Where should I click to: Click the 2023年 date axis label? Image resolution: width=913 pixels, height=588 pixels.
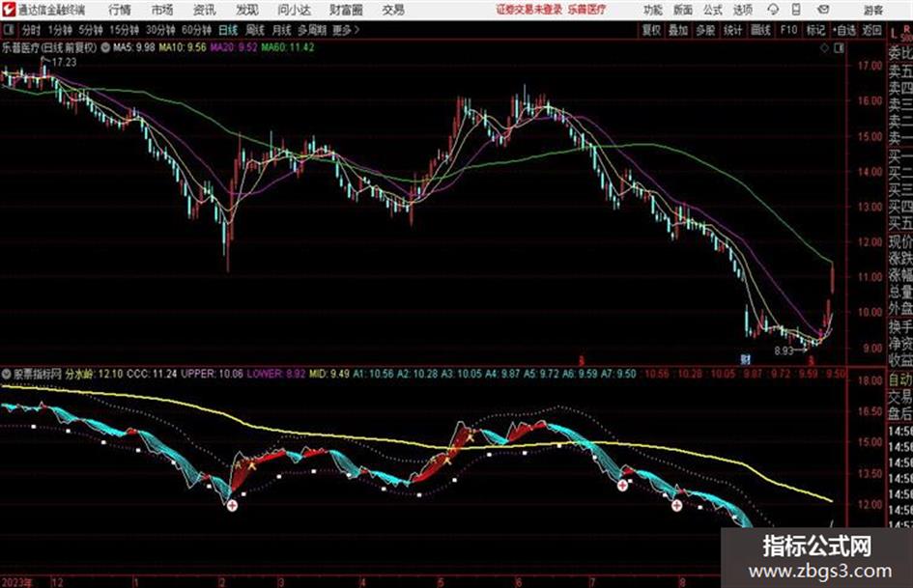click(16, 582)
